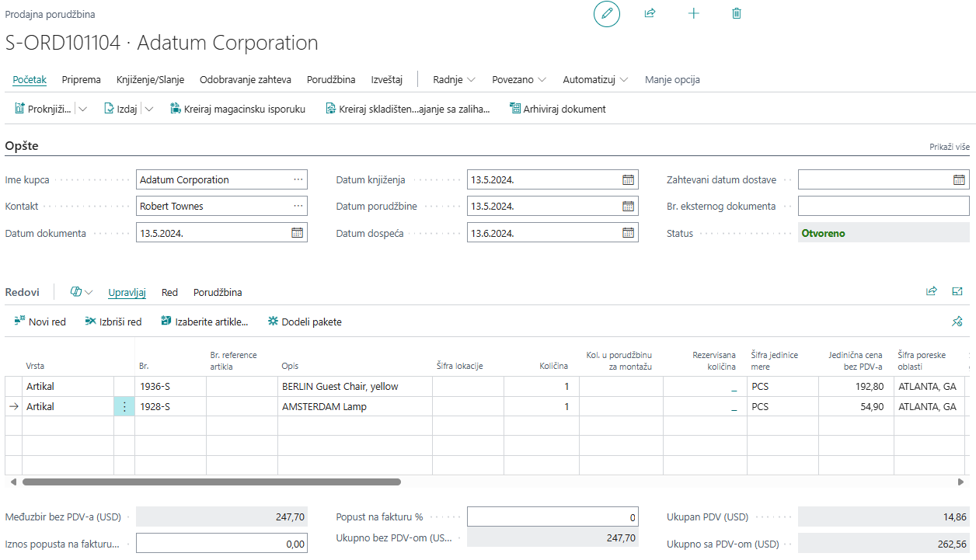Click the Popust na fakturu % field

click(x=552, y=517)
